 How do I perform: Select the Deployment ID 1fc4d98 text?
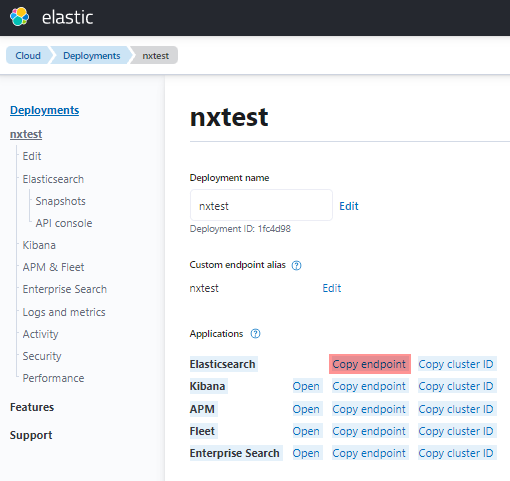(x=240, y=229)
